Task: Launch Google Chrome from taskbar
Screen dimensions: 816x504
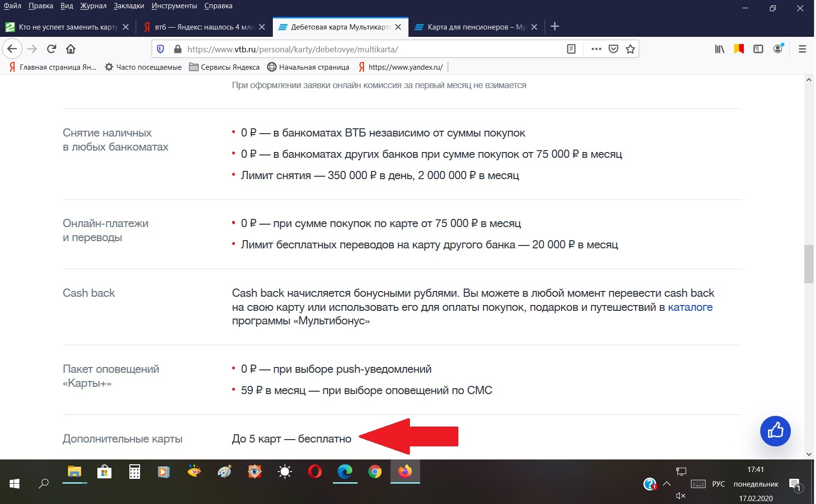Action: click(375, 472)
